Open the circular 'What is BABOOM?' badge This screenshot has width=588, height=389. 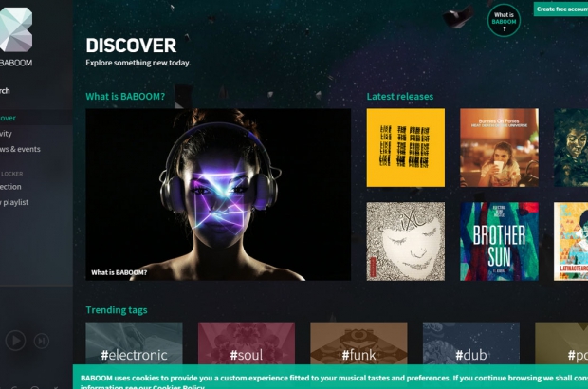504,20
